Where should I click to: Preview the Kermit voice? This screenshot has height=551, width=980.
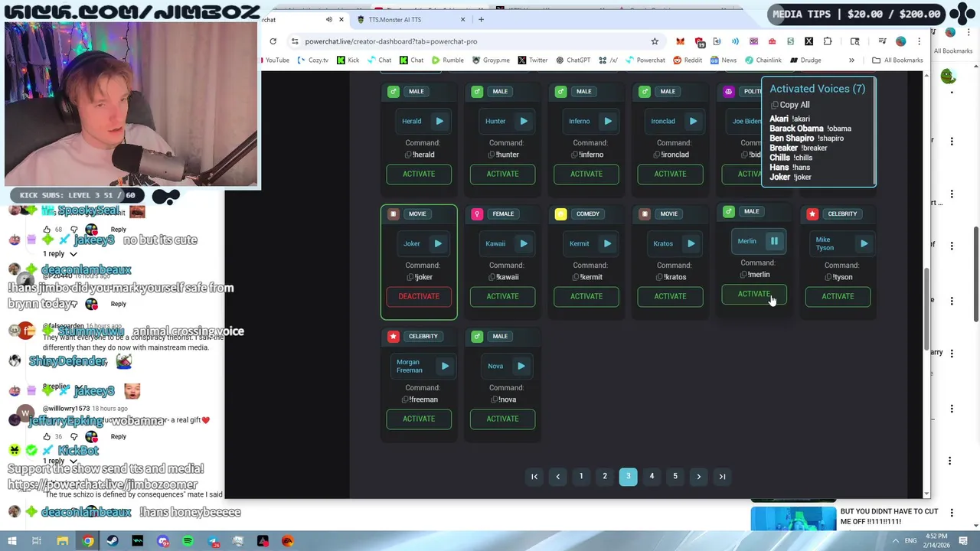tap(607, 243)
